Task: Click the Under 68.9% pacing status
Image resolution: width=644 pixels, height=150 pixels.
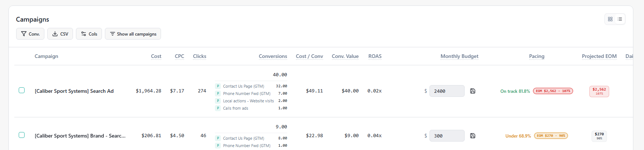Action: [x=518, y=136]
